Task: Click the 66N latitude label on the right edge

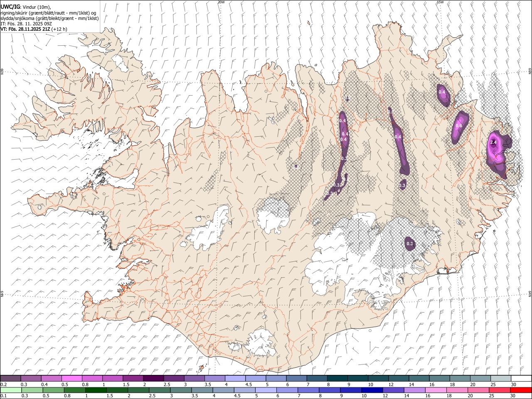Action: 530,71
